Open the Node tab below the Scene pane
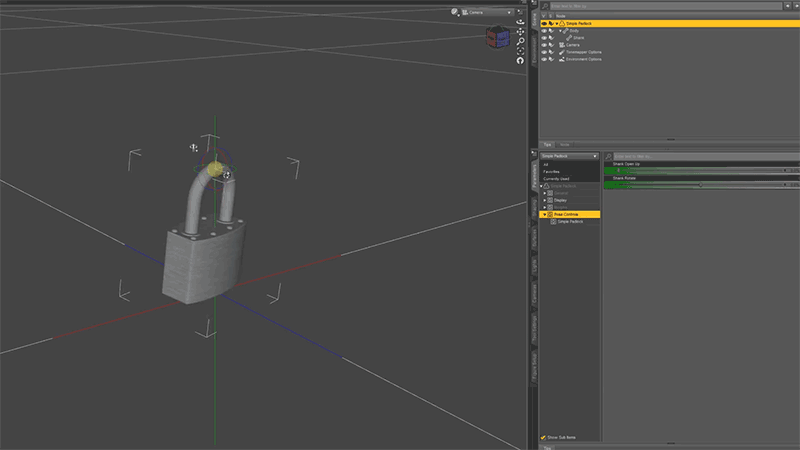 (564, 145)
